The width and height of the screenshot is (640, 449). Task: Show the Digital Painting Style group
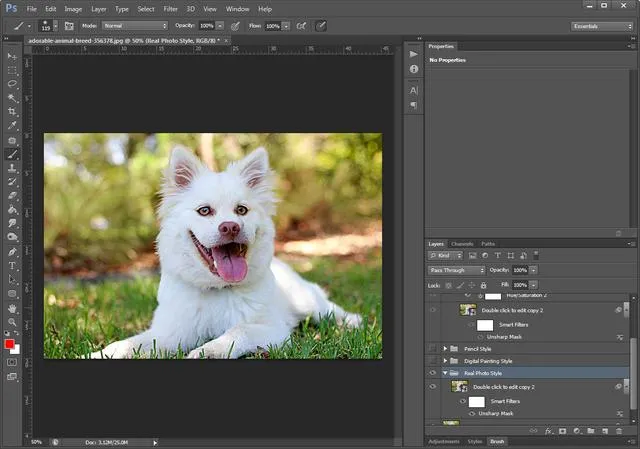point(433,361)
